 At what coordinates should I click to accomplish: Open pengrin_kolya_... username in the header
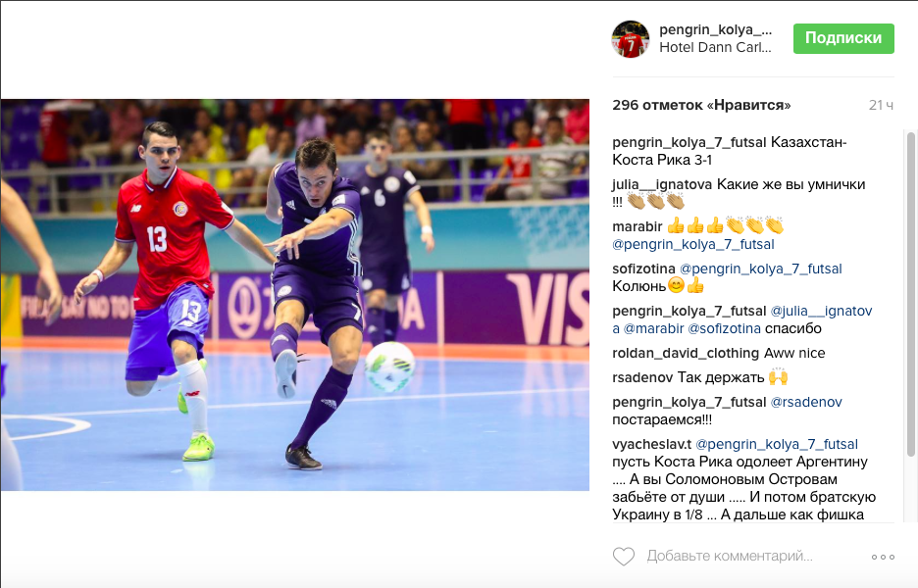(715, 29)
